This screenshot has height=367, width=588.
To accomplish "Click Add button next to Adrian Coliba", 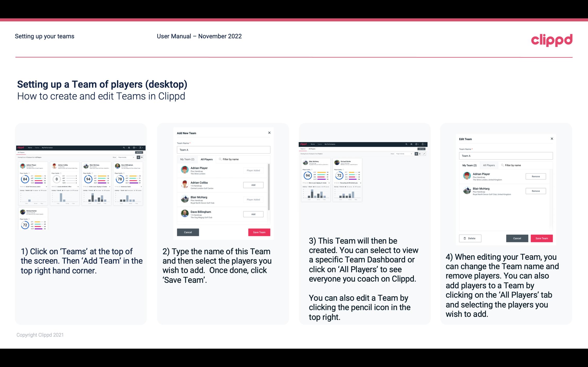I will pos(253,185).
